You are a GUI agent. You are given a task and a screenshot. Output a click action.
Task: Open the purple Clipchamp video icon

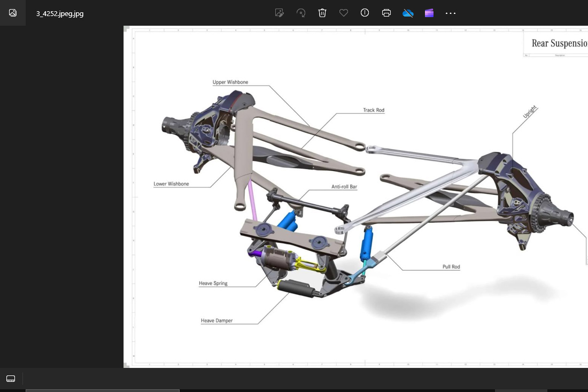tap(429, 13)
